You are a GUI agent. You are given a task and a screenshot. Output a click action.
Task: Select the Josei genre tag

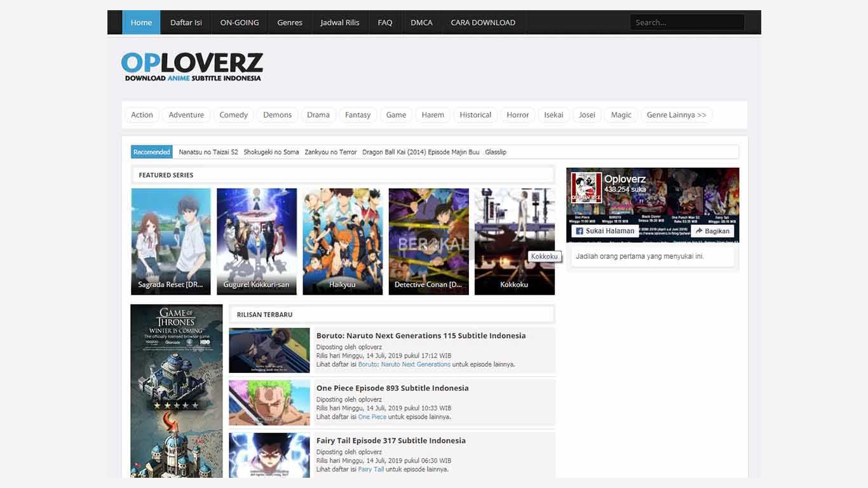point(587,115)
